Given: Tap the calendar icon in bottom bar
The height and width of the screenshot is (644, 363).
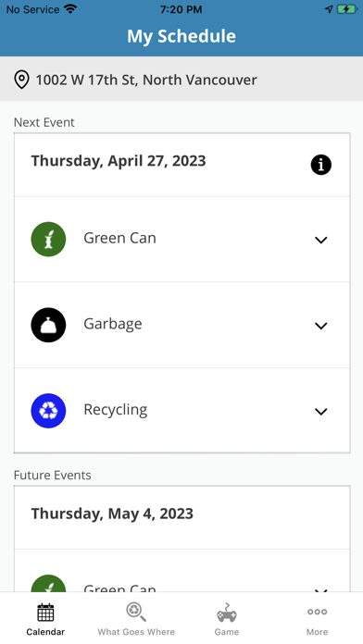Looking at the screenshot, I should (x=45, y=613).
